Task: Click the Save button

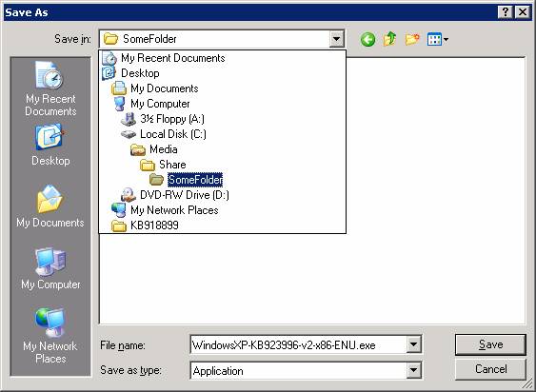Action: coord(490,344)
